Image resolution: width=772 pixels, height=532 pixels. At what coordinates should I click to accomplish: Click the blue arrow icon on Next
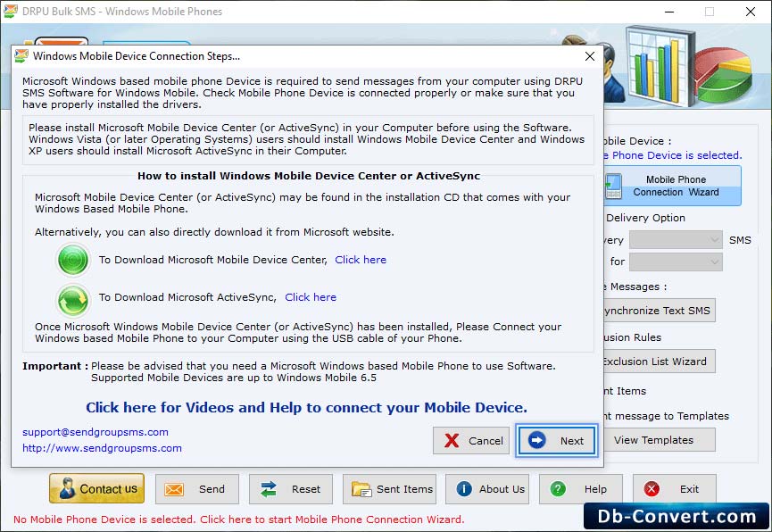tap(536, 440)
